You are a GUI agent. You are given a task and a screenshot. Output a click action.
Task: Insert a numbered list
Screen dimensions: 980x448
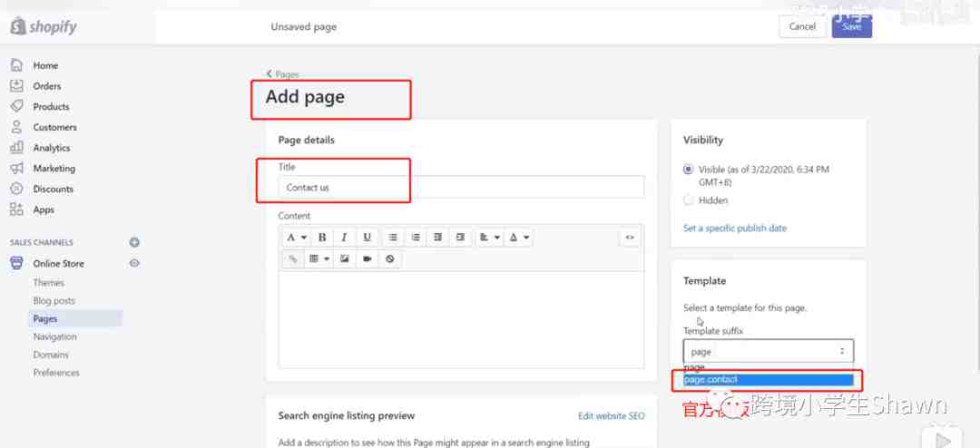pyautogui.click(x=416, y=238)
